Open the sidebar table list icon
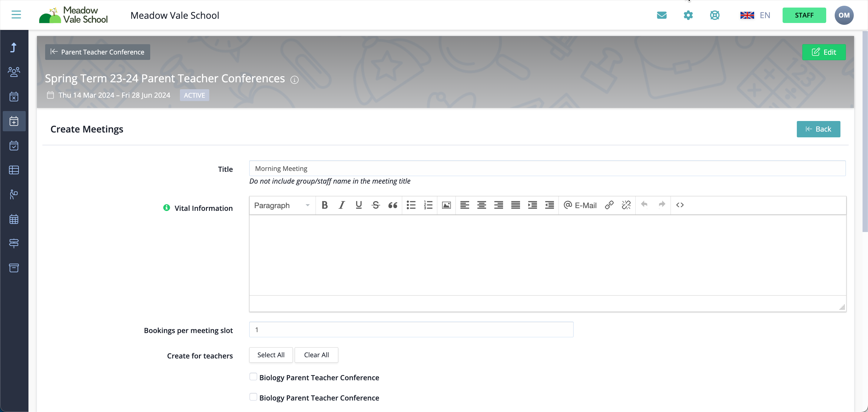Viewport: 868px width, 412px height. coord(14,170)
